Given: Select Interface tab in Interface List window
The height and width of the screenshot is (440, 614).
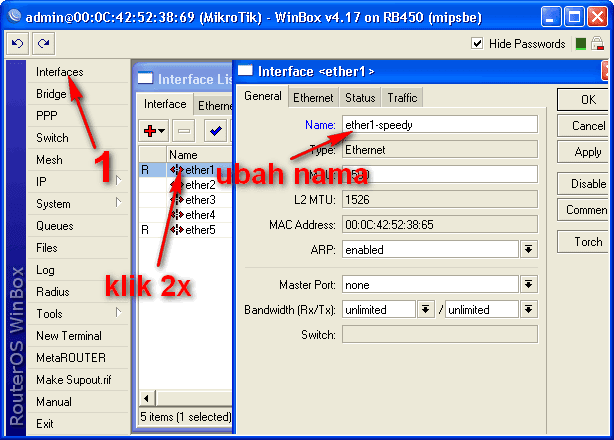Looking at the screenshot, I should [165, 104].
